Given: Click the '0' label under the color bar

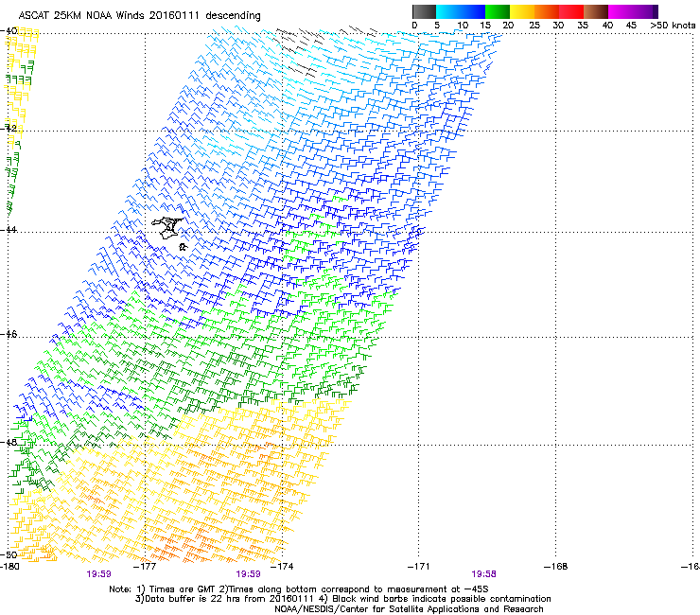Looking at the screenshot, I should coord(414,26).
